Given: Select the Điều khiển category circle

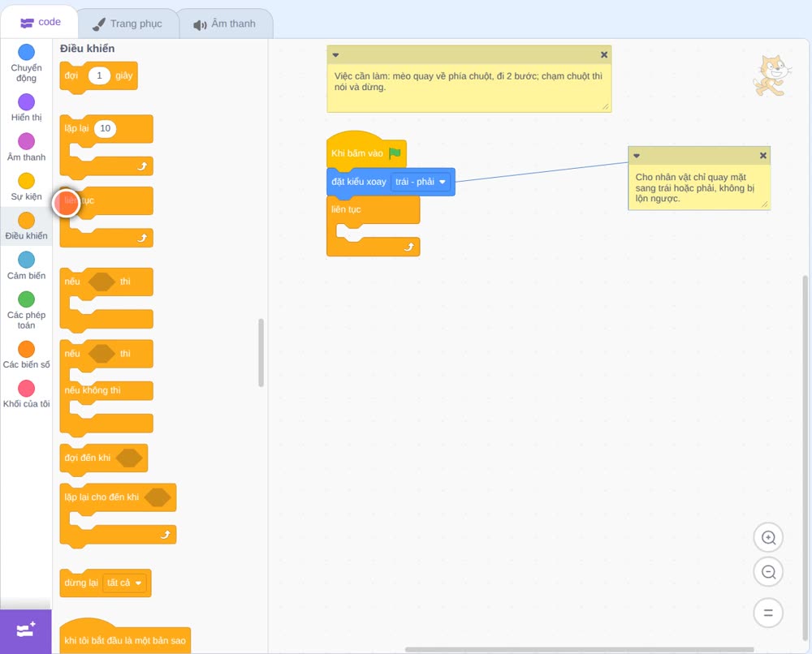Looking at the screenshot, I should (27, 221).
